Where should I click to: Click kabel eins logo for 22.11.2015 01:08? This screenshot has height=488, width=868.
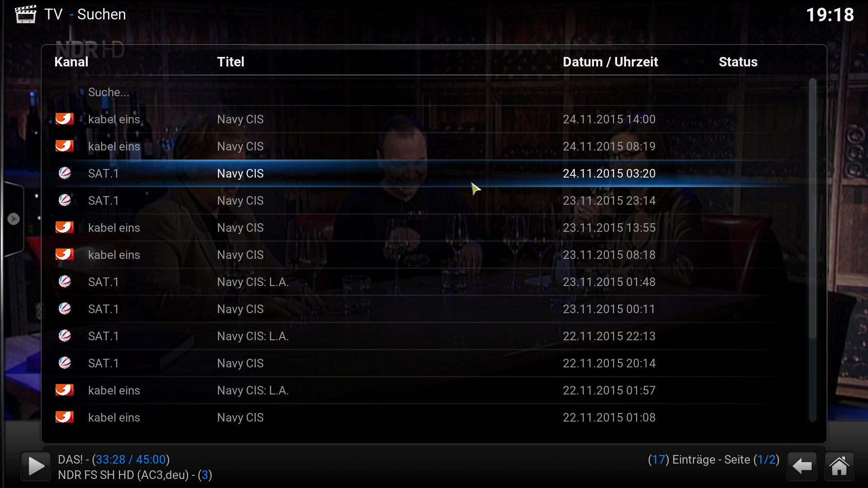(65, 417)
